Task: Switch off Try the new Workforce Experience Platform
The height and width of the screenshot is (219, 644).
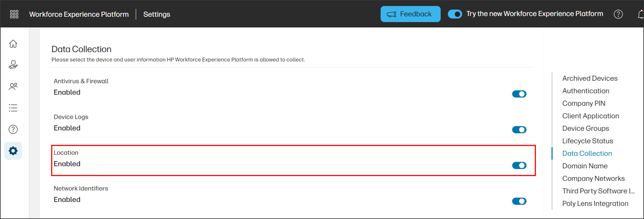Action: [x=455, y=14]
